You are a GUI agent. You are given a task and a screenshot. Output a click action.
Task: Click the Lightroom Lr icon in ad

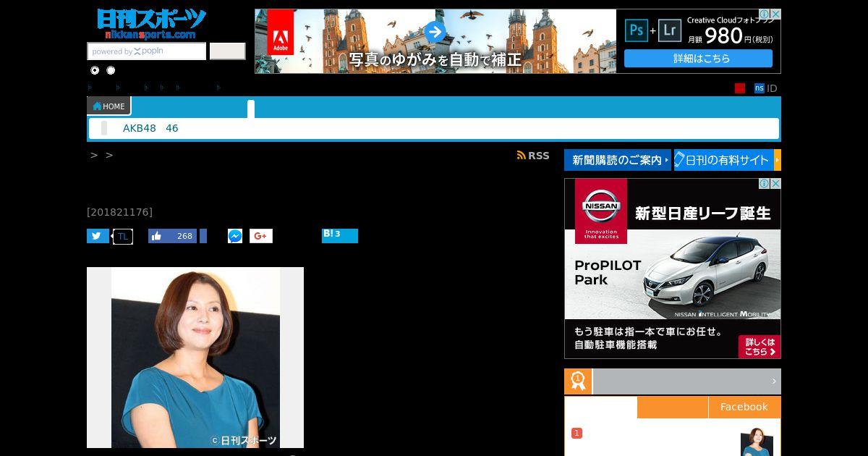coord(670,30)
